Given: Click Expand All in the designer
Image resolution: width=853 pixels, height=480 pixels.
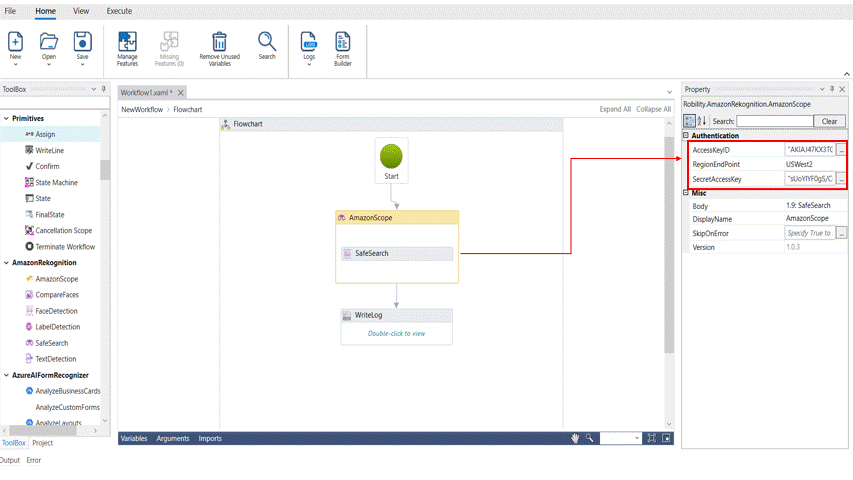Looking at the screenshot, I should coord(615,109).
